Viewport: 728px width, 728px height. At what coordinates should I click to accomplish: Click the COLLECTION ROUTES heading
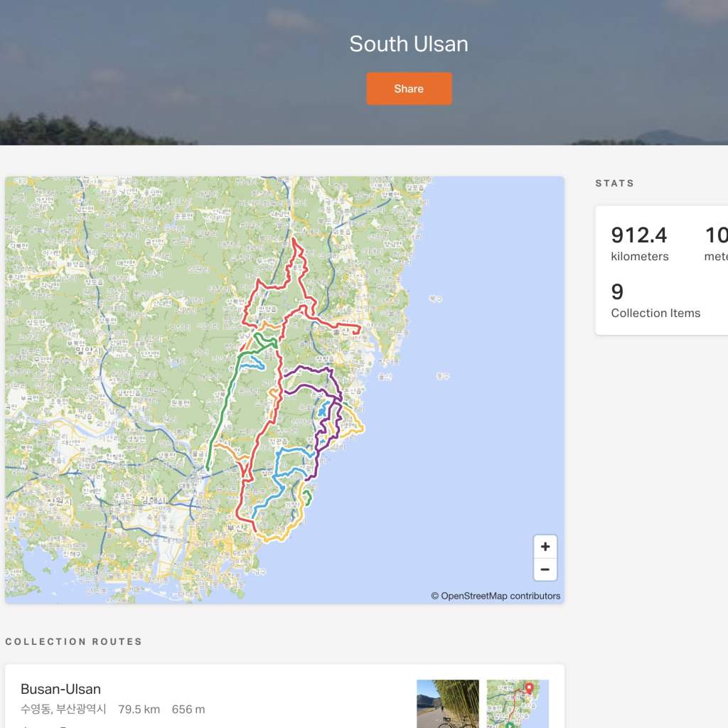pos(74,641)
